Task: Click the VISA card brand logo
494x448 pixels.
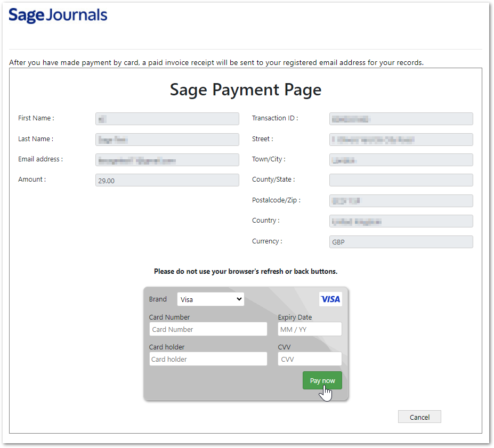Action: pyautogui.click(x=330, y=299)
